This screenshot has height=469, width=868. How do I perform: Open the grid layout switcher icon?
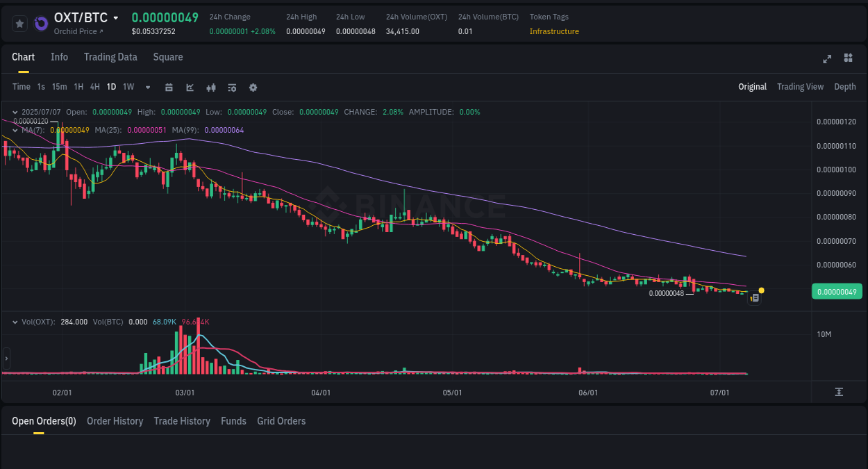(848, 58)
